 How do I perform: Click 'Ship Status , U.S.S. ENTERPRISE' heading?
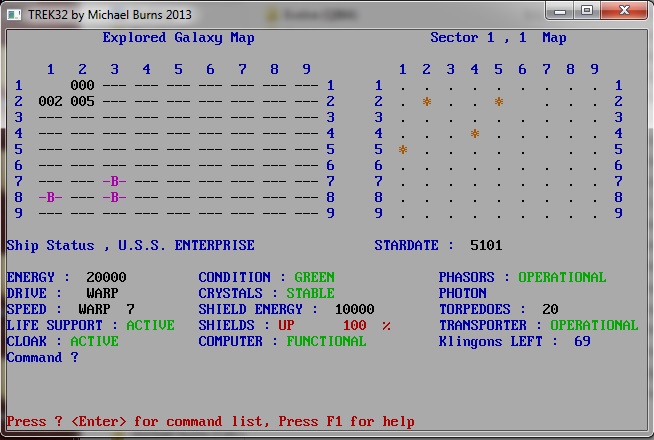point(131,245)
